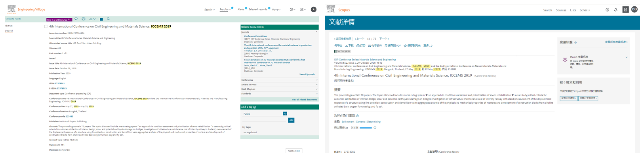Image resolution: width=644 pixels, height=157 pixels.
Task: Click the print icon in Engineering Village toolbar
Action: coord(83,19)
